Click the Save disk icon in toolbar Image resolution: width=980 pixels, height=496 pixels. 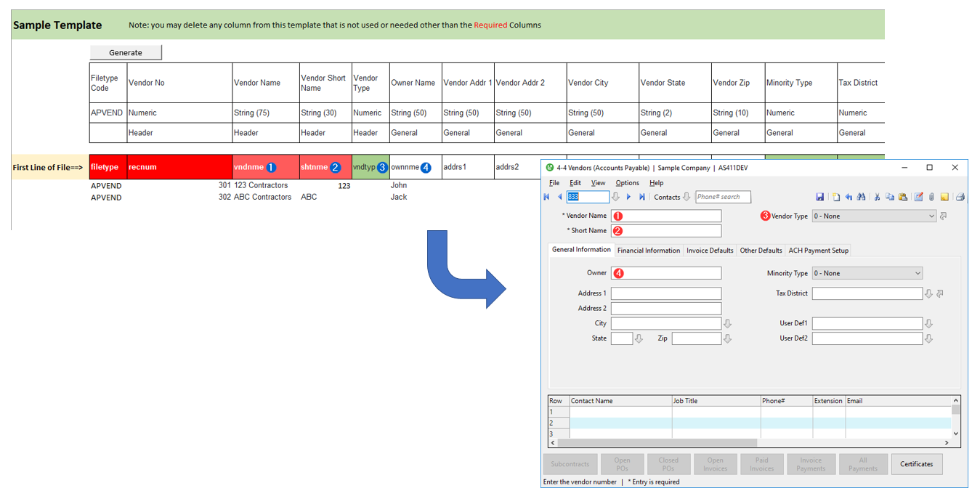[820, 197]
